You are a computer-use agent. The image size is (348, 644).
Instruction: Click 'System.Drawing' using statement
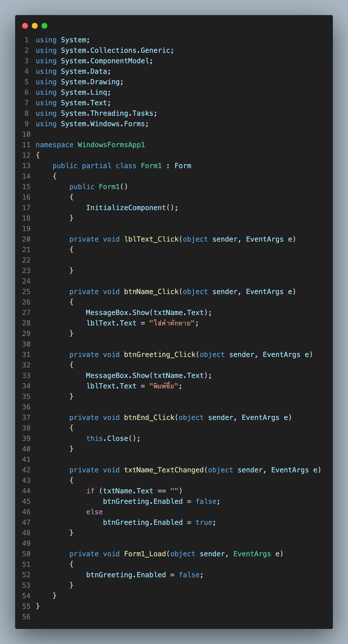90,82
